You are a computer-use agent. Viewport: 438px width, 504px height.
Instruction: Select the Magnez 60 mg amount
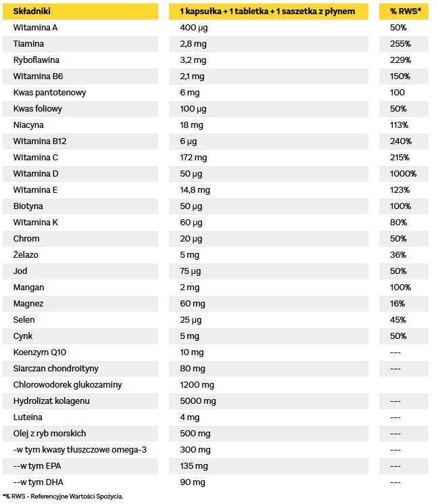[192, 304]
